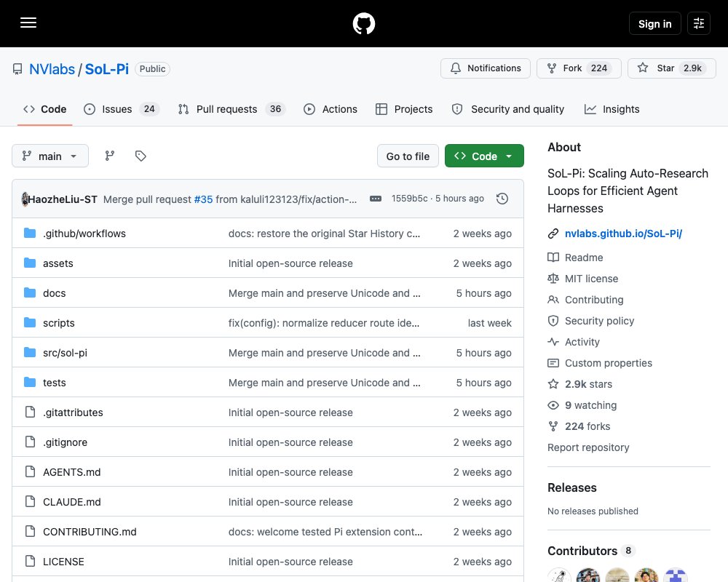Open the tests folder

[55, 383]
